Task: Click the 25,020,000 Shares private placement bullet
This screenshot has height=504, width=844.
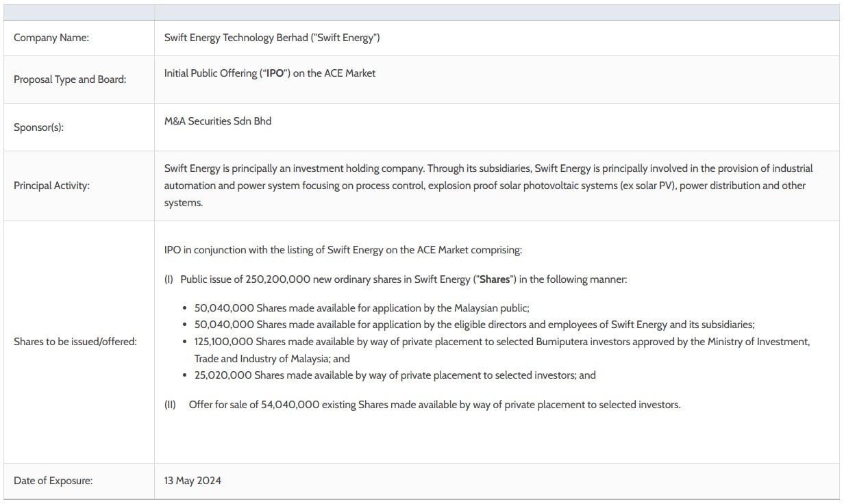Action: pos(395,375)
